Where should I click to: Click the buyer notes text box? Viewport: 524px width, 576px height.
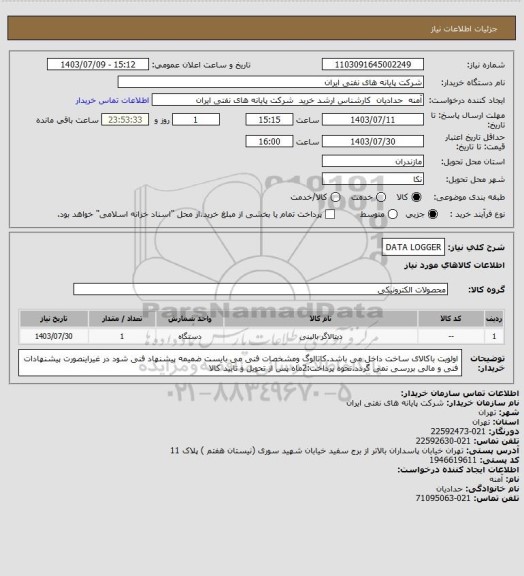[240, 363]
